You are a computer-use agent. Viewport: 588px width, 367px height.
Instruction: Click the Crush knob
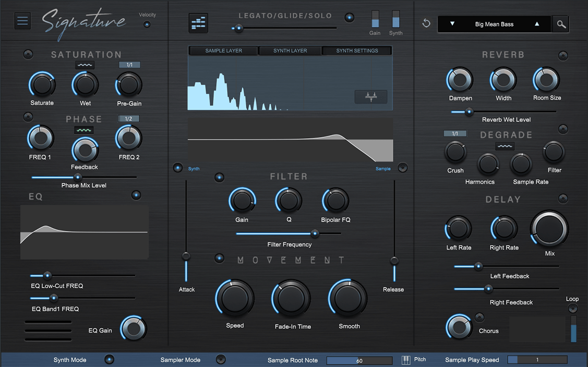pyautogui.click(x=455, y=152)
